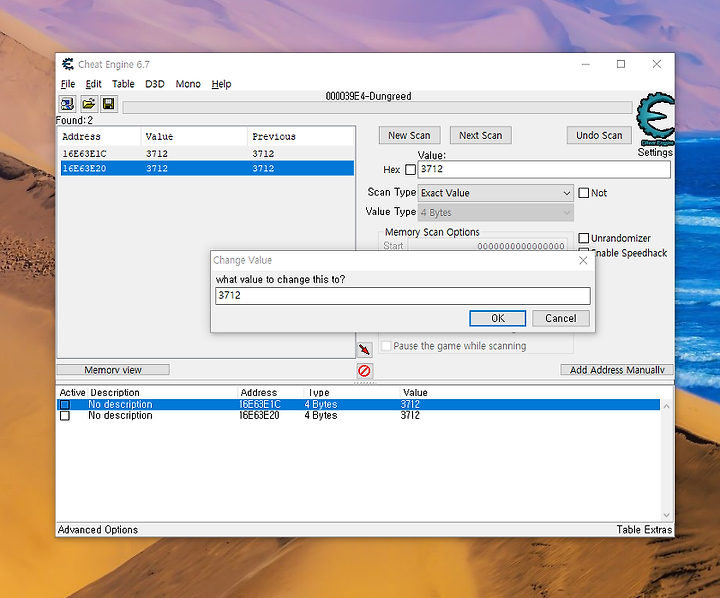Click the Previous column header
Screen dimensions: 720x598
pos(300,136)
